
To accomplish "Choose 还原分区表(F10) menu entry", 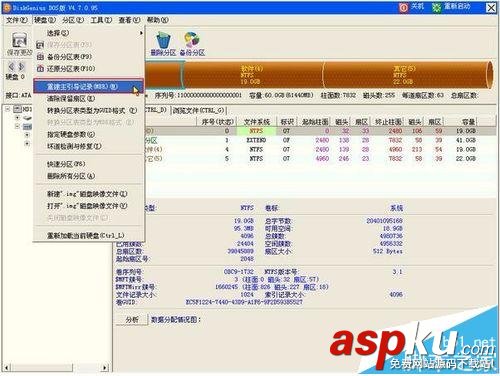I will pos(89,69).
